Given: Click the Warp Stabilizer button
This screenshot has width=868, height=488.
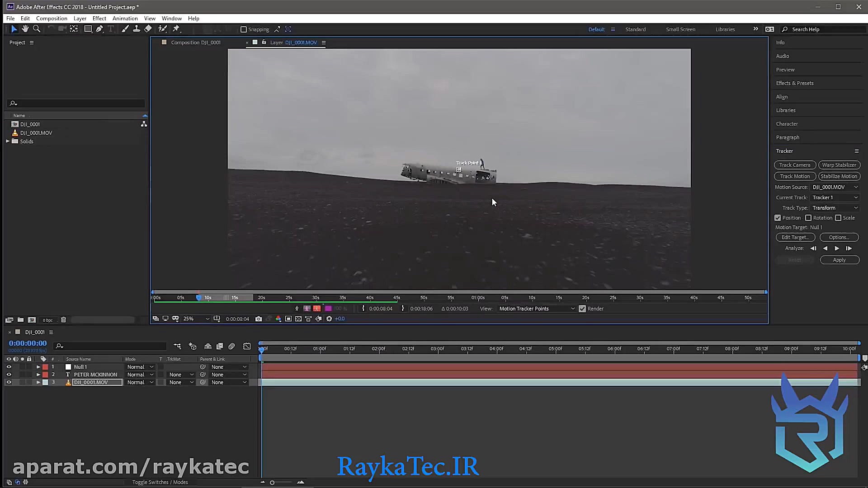Looking at the screenshot, I should coord(839,164).
